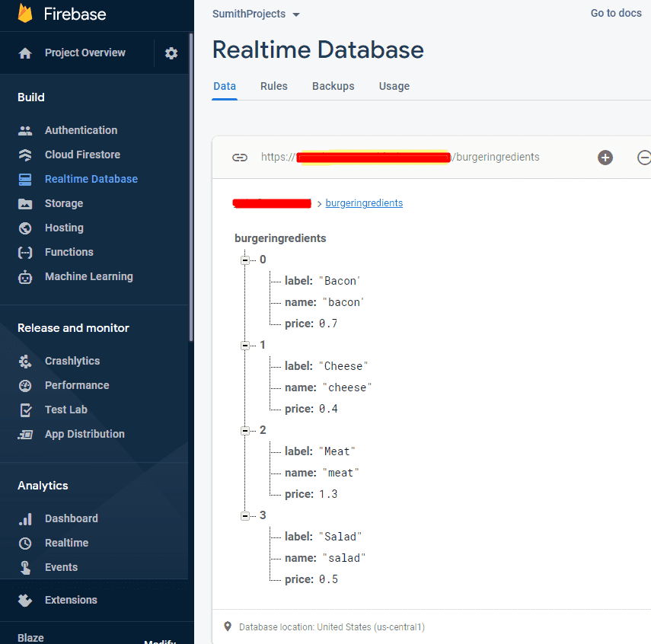Select the name "bacon" value
The image size is (651, 644).
click(343, 303)
